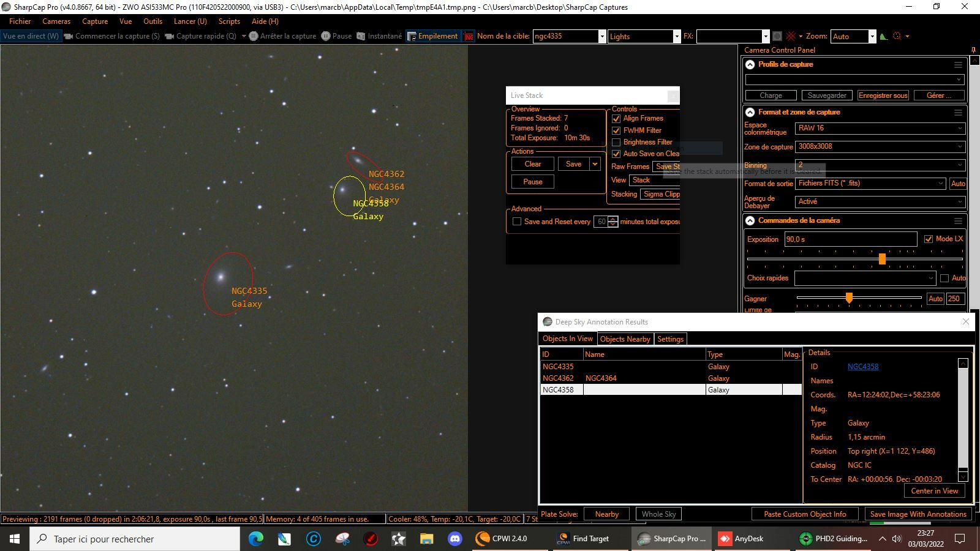
Task: Open the Lights frame type dropdown
Action: 677,36
